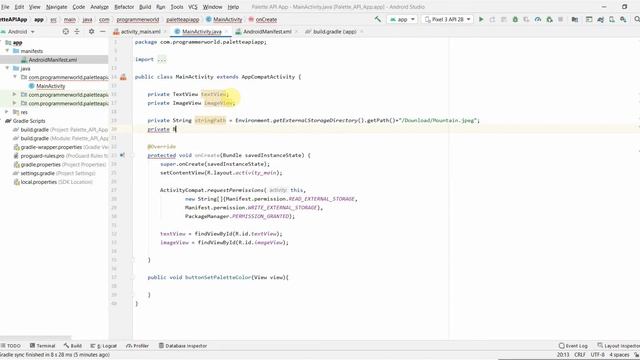Open Project panel gear options
Screen dimensions: 640x360
91,31
